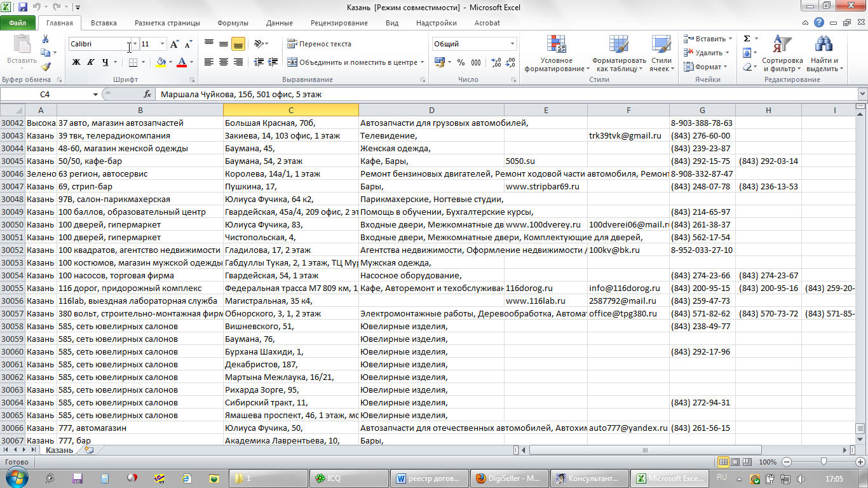
Task: Click the fill color yellow bucket
Action: point(159,62)
